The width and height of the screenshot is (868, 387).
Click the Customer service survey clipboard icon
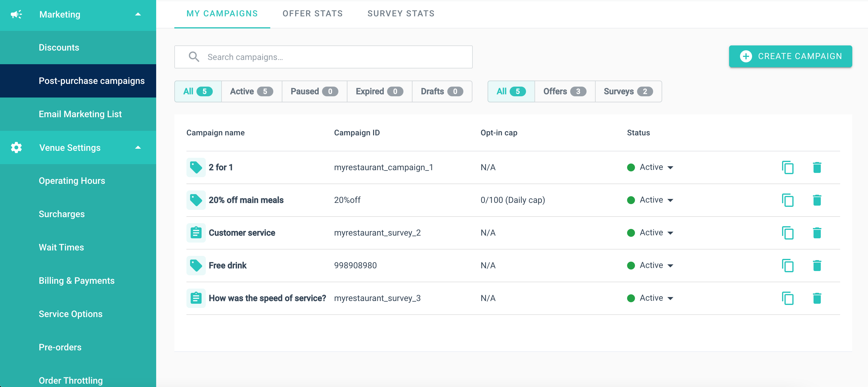pyautogui.click(x=196, y=233)
